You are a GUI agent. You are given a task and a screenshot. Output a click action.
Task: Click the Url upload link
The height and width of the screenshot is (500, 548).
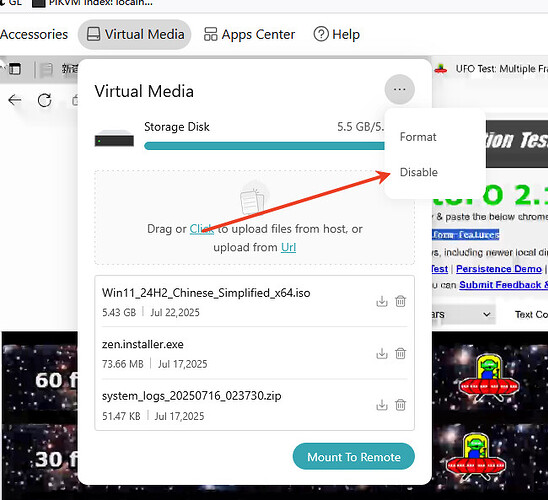coord(288,247)
